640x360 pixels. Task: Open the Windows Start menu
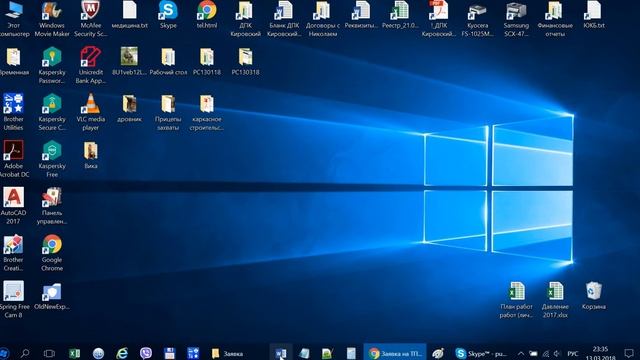[4, 353]
